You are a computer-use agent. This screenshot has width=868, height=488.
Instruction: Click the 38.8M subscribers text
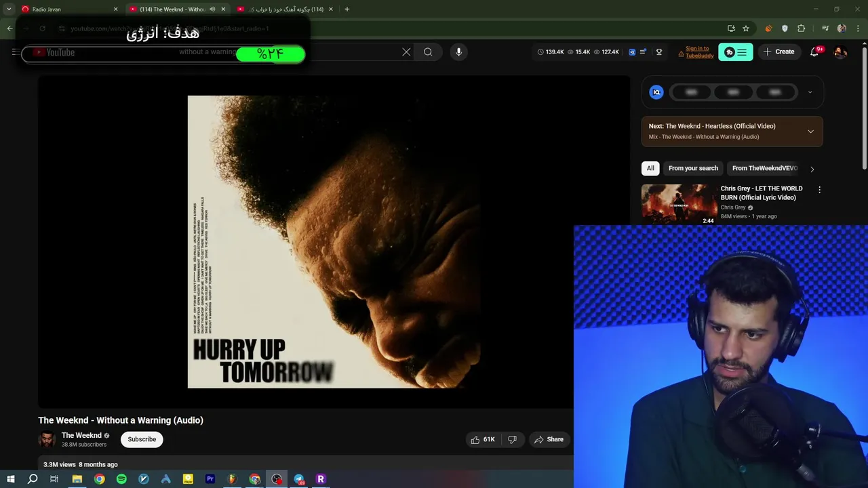[x=84, y=445]
